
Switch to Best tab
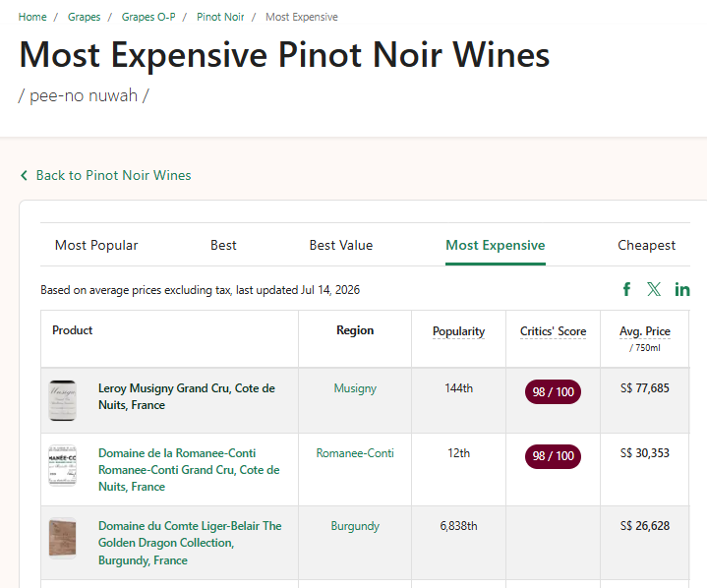pos(223,245)
